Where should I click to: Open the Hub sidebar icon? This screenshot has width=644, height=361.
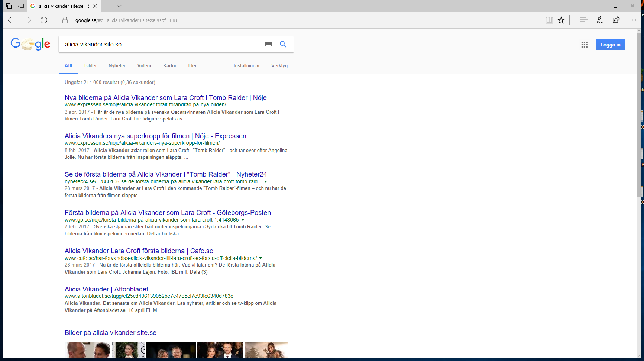click(583, 20)
